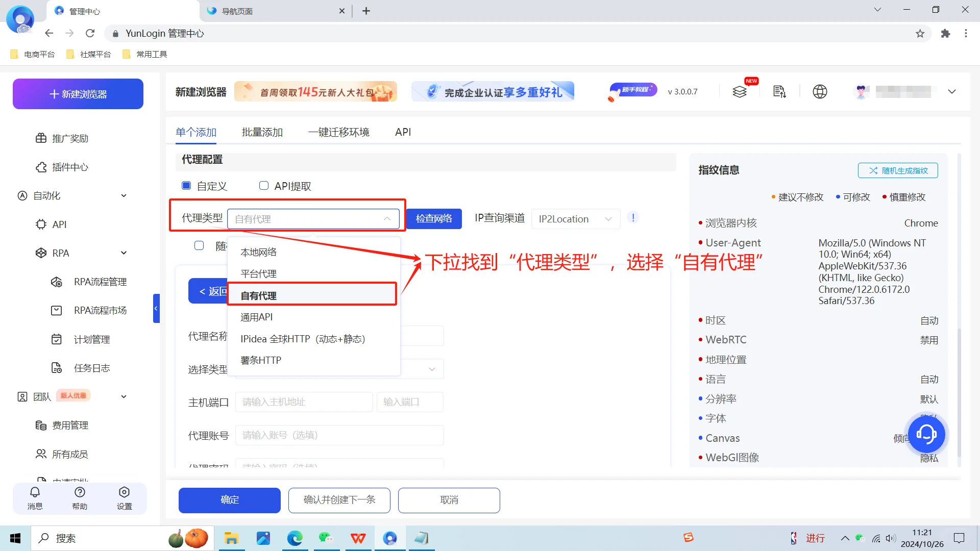The height and width of the screenshot is (551, 980).
Task: Expand the 团队 team section
Action: (x=124, y=396)
